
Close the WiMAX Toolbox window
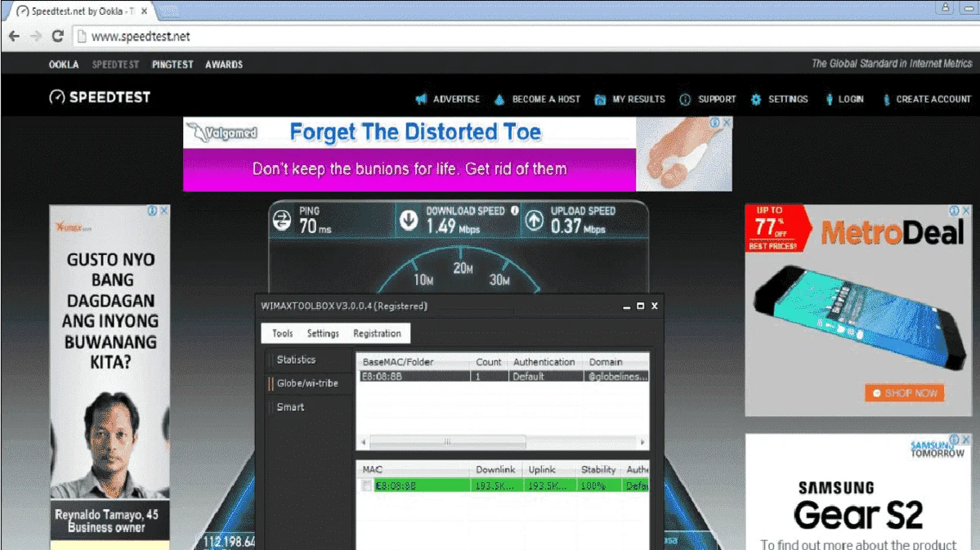655,306
